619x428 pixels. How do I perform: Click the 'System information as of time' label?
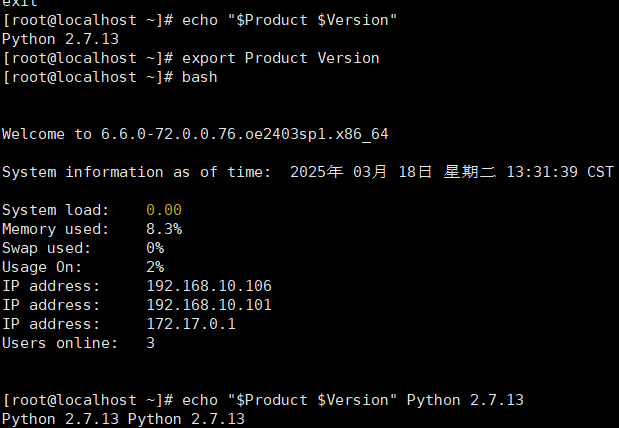[137, 172]
